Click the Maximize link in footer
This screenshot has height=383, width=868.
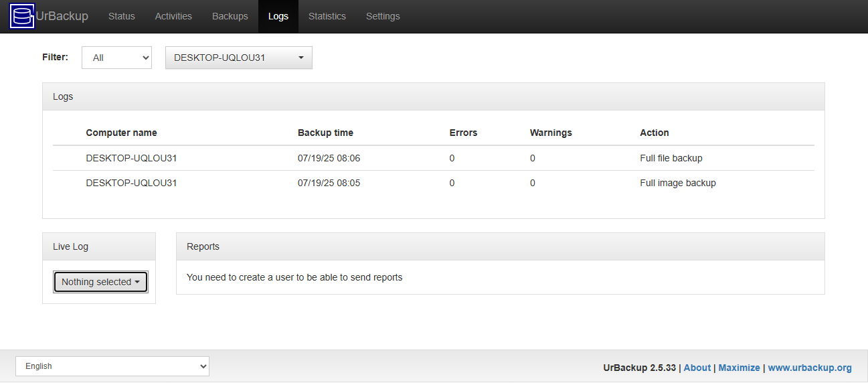coord(739,368)
